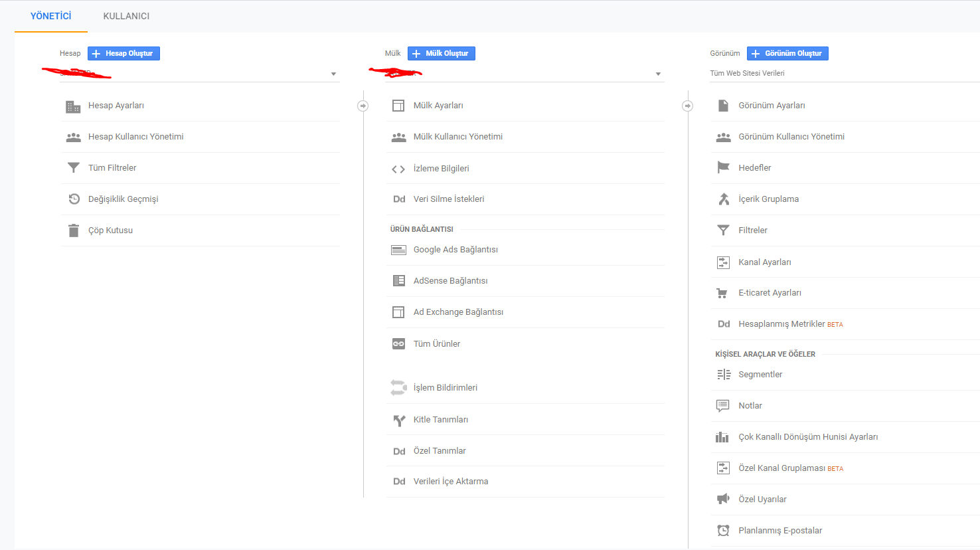The height and width of the screenshot is (550, 980).
Task: Click the AdSense Bağlantısı icon
Action: tap(398, 281)
